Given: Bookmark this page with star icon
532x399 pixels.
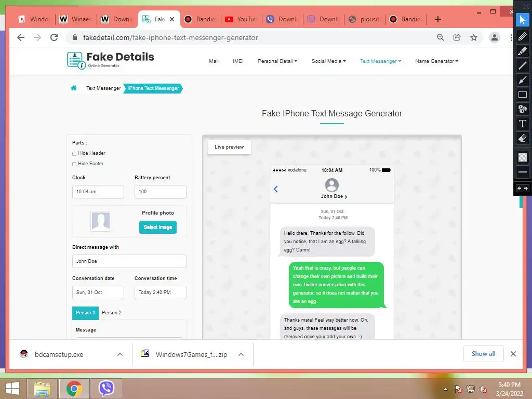Looking at the screenshot, I should 474,37.
